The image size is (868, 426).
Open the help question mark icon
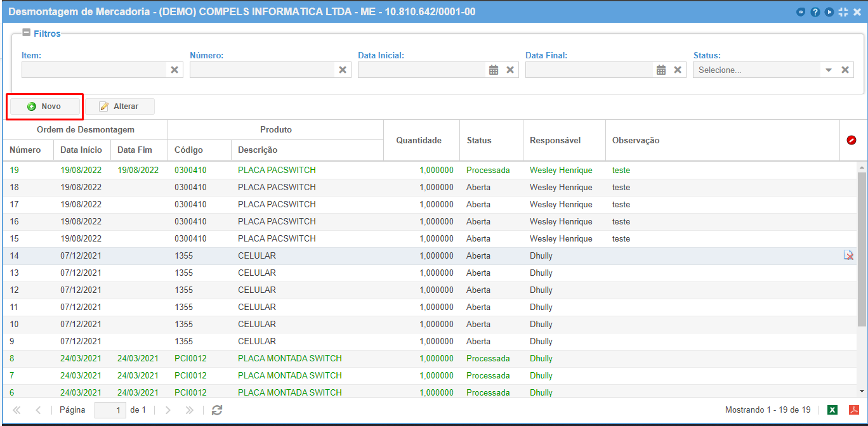[815, 12]
